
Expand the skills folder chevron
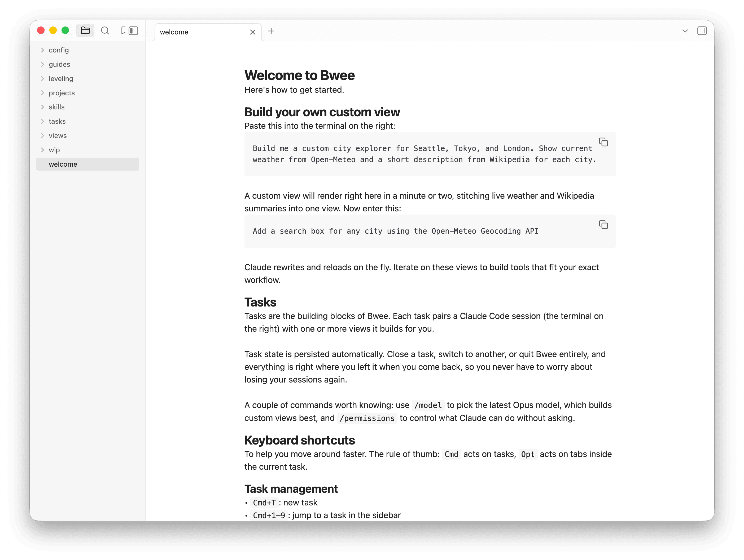42,107
